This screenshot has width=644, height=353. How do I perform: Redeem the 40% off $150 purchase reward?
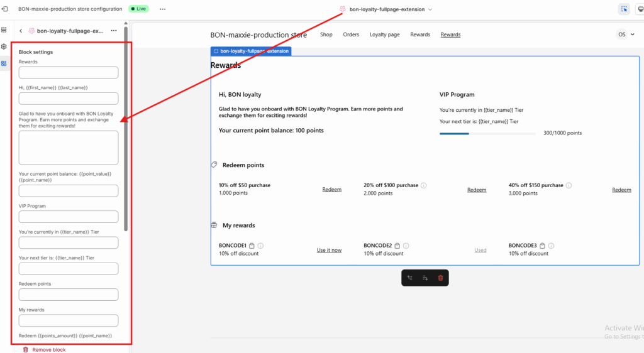coord(622,190)
